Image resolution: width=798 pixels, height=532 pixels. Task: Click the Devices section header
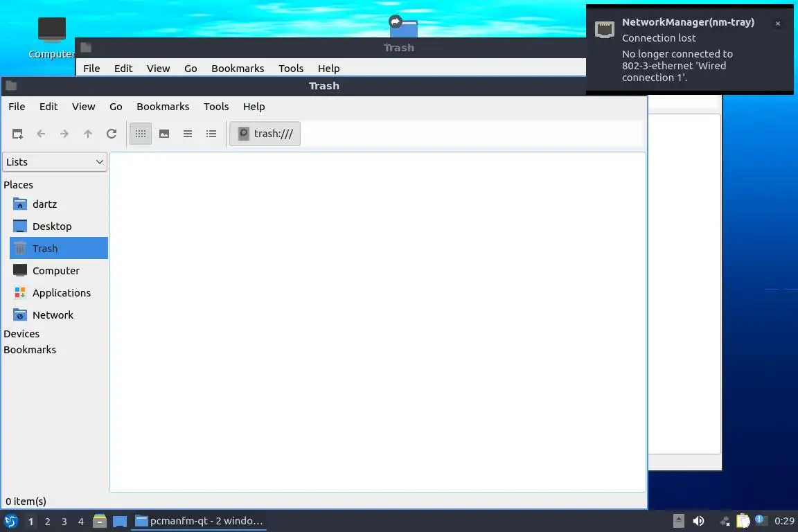pos(21,334)
